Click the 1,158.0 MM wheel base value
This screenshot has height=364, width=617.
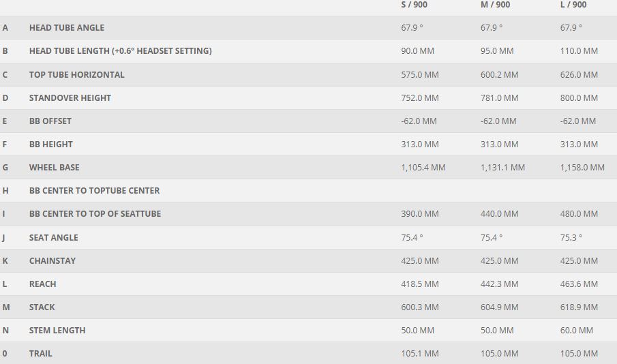[x=582, y=167]
